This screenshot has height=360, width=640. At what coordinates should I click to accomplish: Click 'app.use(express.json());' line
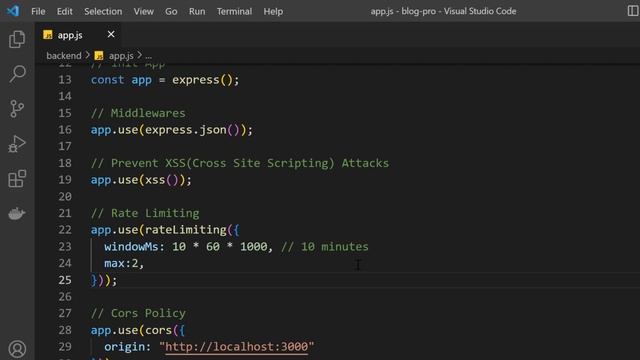[172, 130]
